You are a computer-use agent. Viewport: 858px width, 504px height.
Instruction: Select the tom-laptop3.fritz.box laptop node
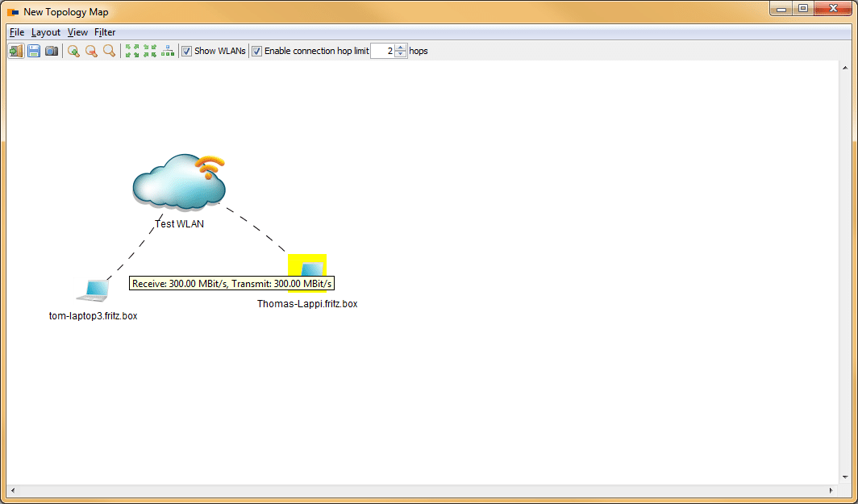(x=96, y=289)
